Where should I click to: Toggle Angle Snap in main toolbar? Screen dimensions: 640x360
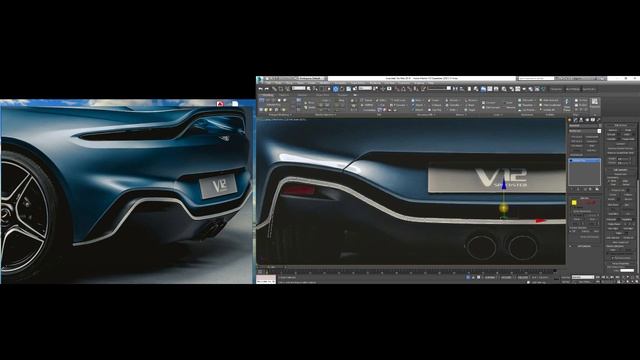(x=404, y=89)
